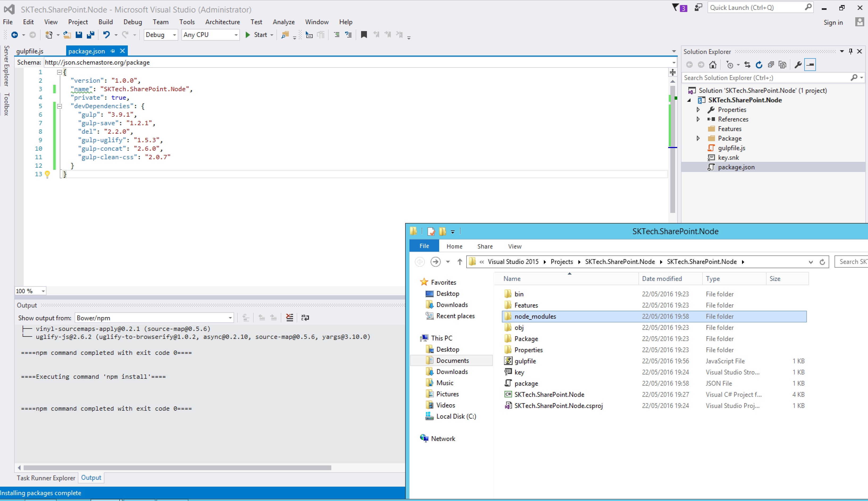Select the node_modules folder in File Explorer
The width and height of the screenshot is (868, 501).
654,317
